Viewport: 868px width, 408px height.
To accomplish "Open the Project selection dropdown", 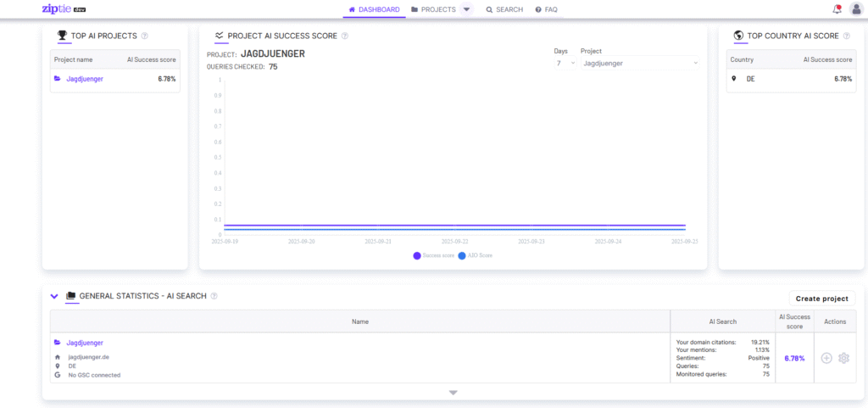I will coord(639,63).
